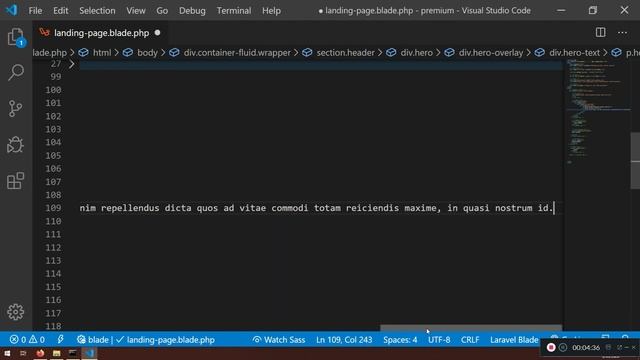Place cursor on the line 109 text

coord(316,208)
